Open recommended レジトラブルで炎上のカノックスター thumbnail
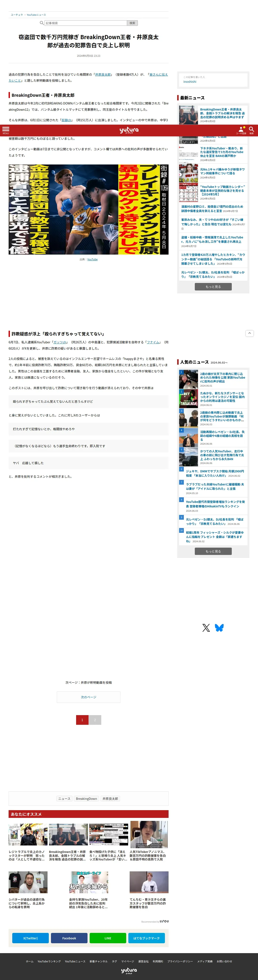258x980 pixels. coord(28,835)
